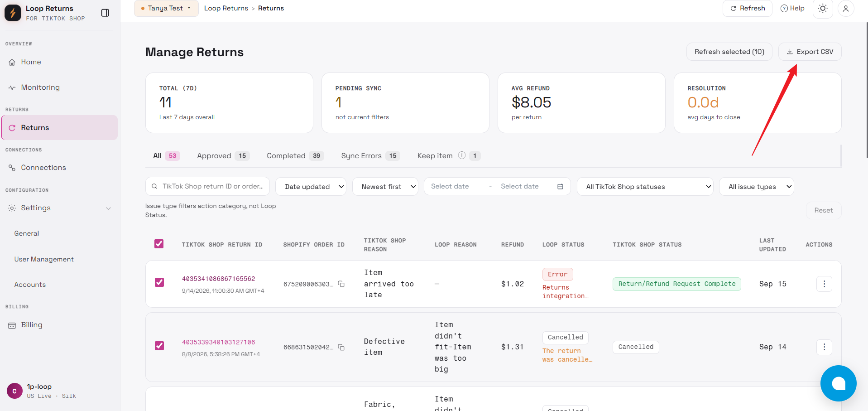This screenshot has width=868, height=411.
Task: Open Connections in sidebar
Action: tap(59, 168)
